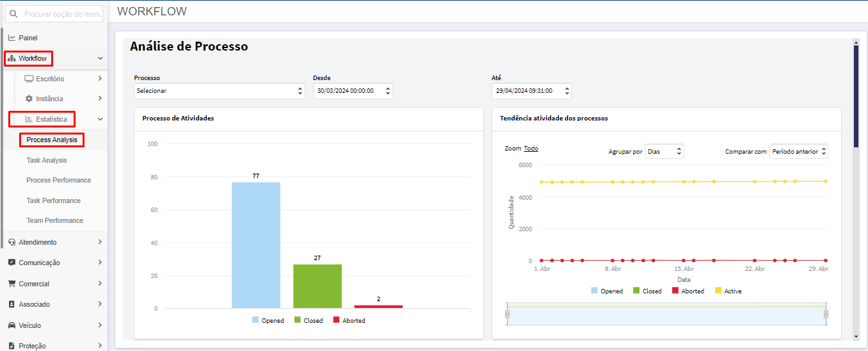
Task: Click the Painel chart icon
Action: [12, 38]
